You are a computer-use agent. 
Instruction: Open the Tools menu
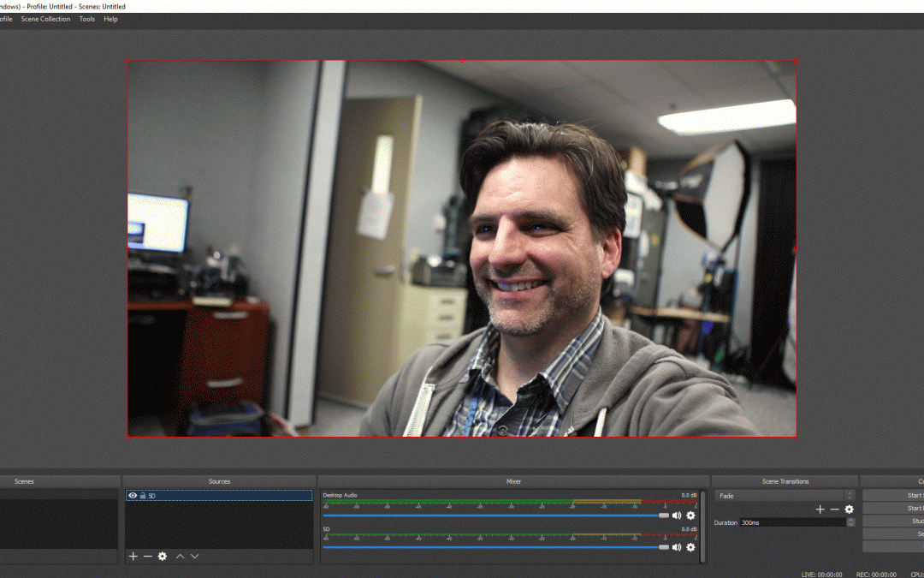[x=87, y=19]
